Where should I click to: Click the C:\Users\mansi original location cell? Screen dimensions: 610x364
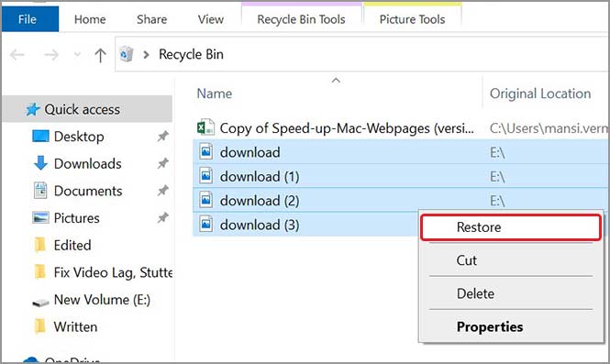click(x=549, y=128)
